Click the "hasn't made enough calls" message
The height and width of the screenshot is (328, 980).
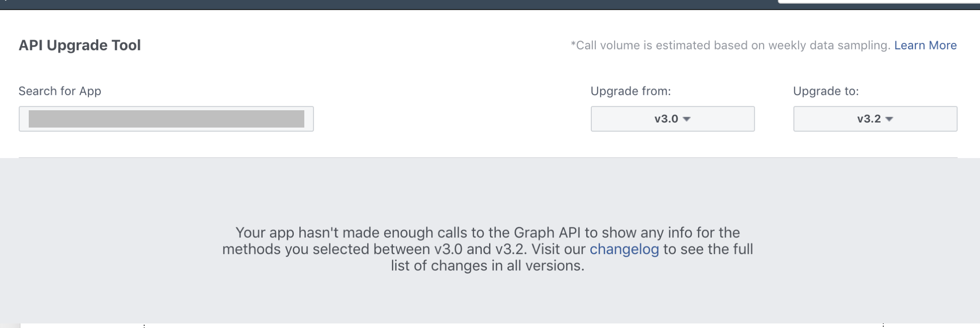click(487, 249)
